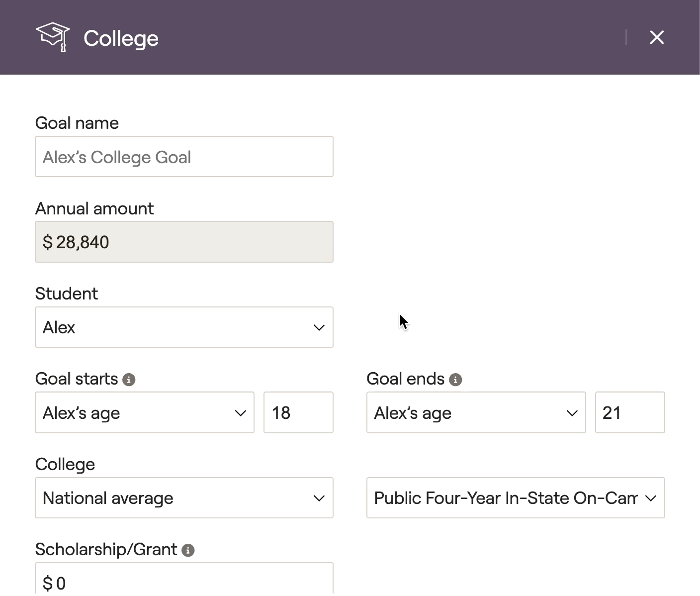Click the Goal name label
The width and height of the screenshot is (700, 596).
[77, 123]
